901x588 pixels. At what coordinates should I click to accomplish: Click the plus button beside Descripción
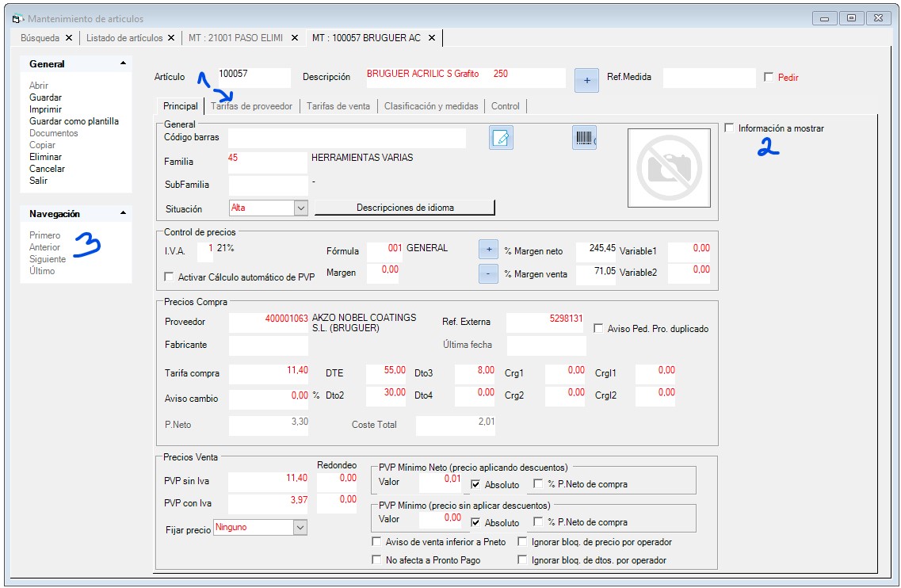(x=586, y=81)
